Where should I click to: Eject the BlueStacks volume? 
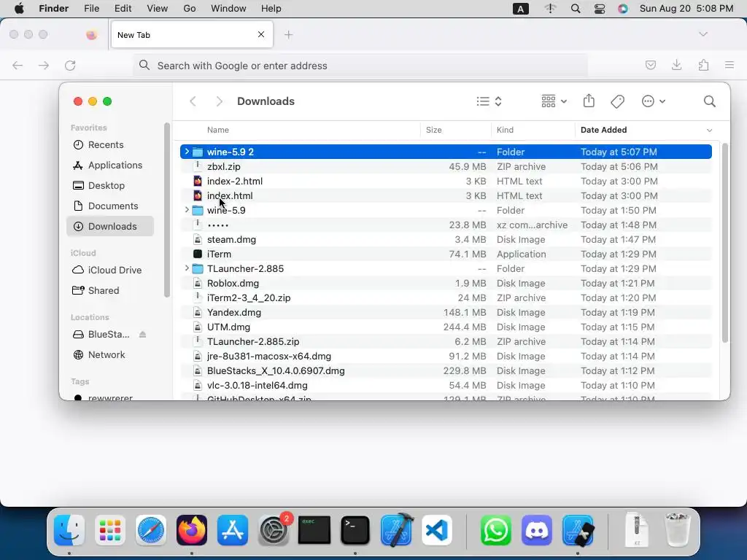[x=142, y=334]
